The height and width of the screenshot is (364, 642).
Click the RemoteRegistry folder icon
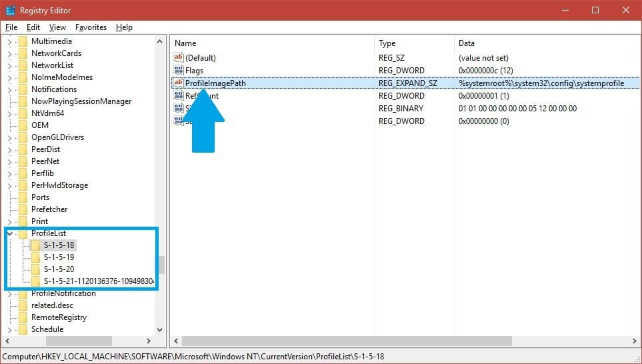click(23, 317)
